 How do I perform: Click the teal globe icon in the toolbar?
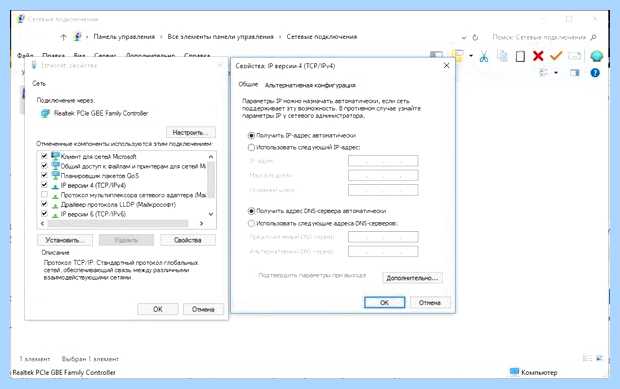(596, 56)
